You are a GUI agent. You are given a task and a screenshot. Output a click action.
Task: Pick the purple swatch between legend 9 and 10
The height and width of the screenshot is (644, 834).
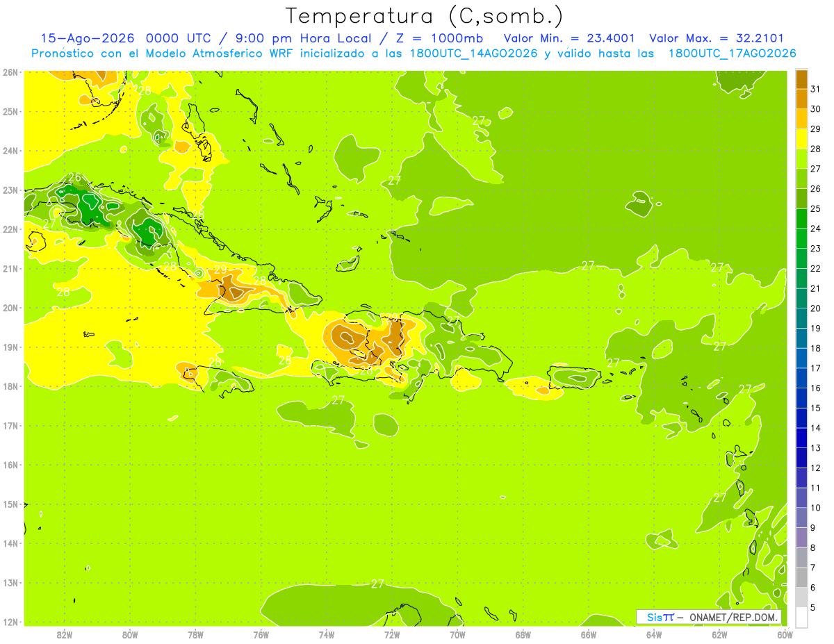click(801, 518)
